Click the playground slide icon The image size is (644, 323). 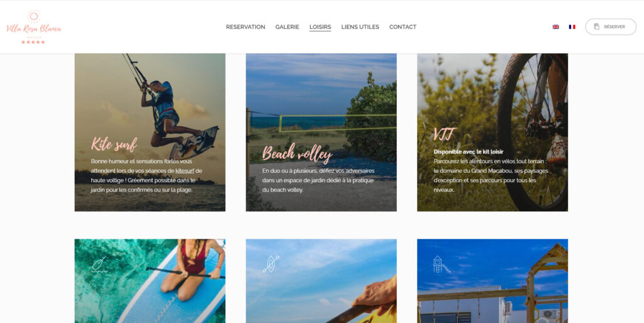pyautogui.click(x=441, y=265)
